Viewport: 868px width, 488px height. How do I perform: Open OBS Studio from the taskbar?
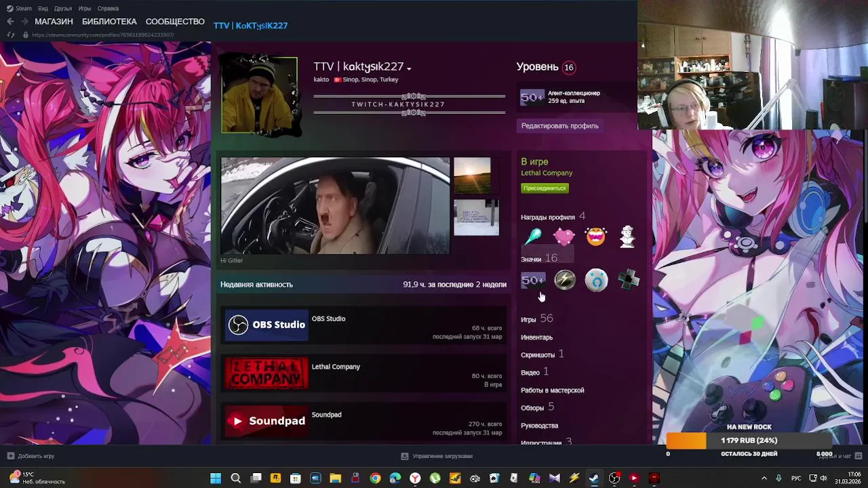[614, 479]
